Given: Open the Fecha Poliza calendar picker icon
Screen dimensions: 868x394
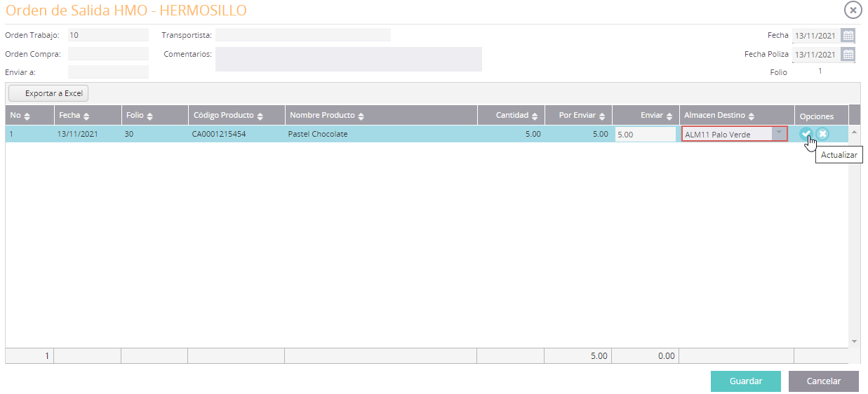Looking at the screenshot, I should (848, 54).
